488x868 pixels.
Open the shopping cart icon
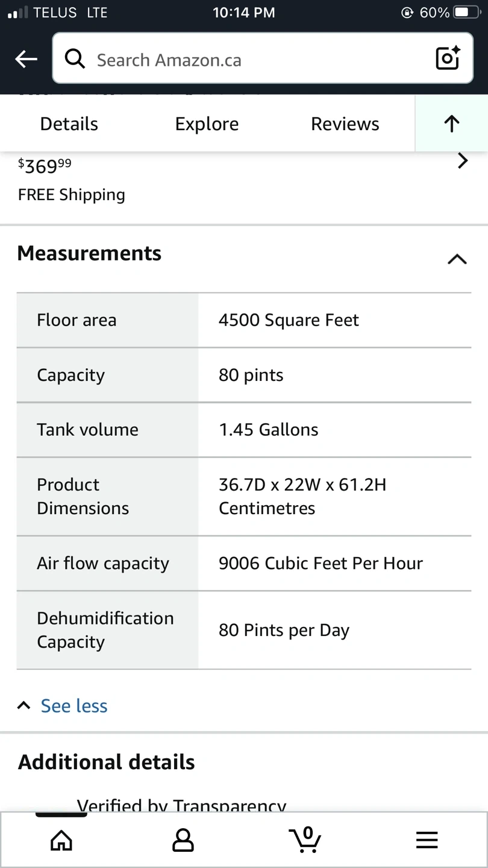pyautogui.click(x=305, y=839)
